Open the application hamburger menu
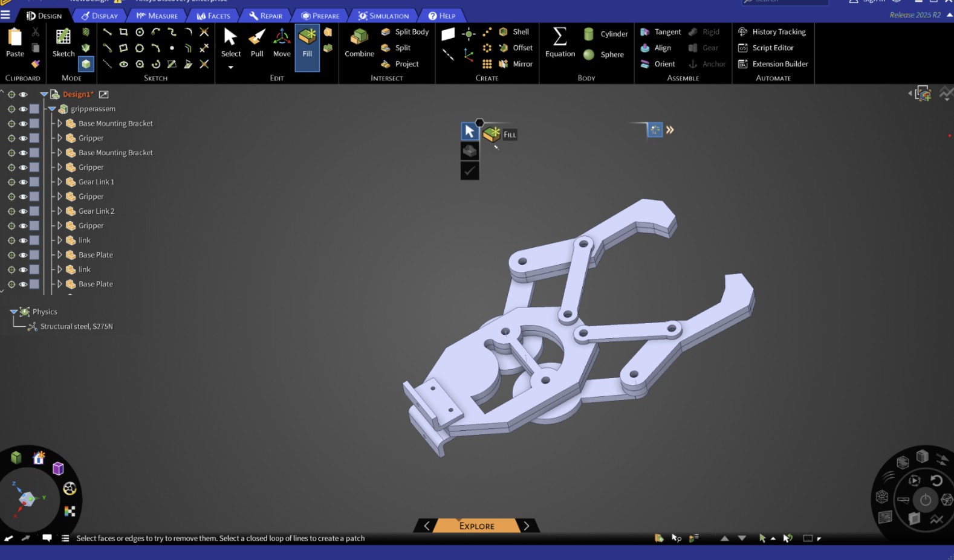The width and height of the screenshot is (954, 560). coord(5,15)
